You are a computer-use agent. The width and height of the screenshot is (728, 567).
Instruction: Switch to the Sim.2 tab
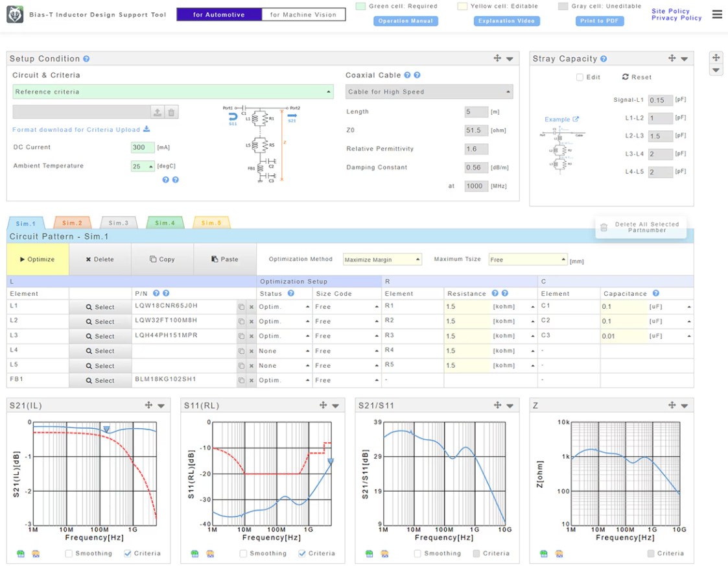point(72,223)
